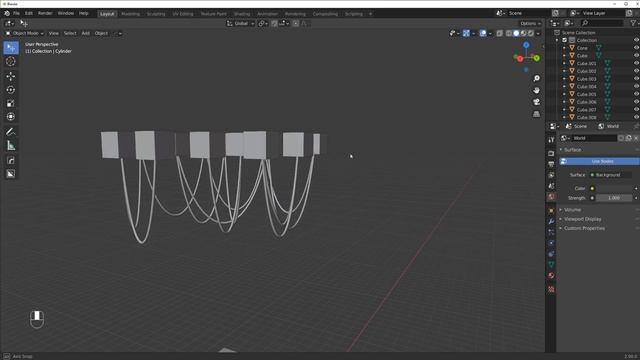Select the Scale tool
Image resolution: width=640 pixels, height=360 pixels.
tap(11, 103)
